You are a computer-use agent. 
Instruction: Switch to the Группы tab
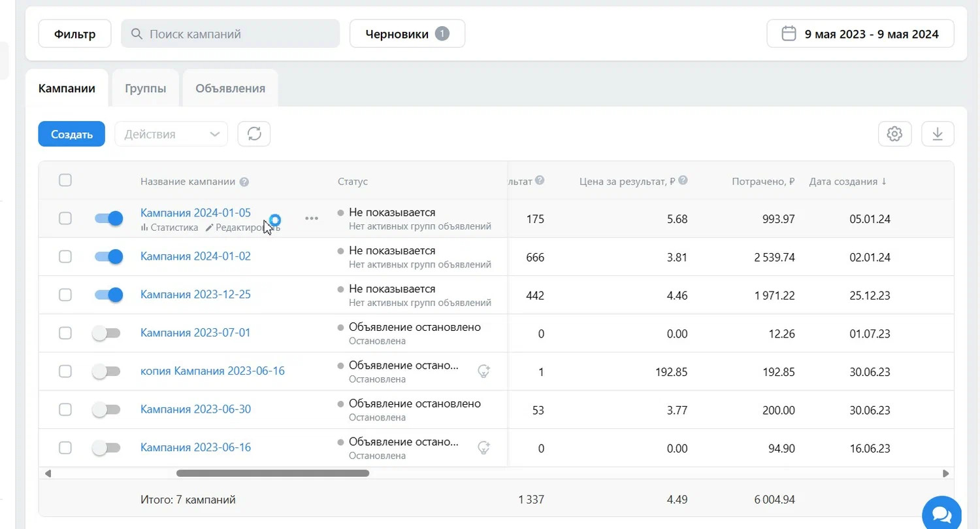click(x=145, y=88)
